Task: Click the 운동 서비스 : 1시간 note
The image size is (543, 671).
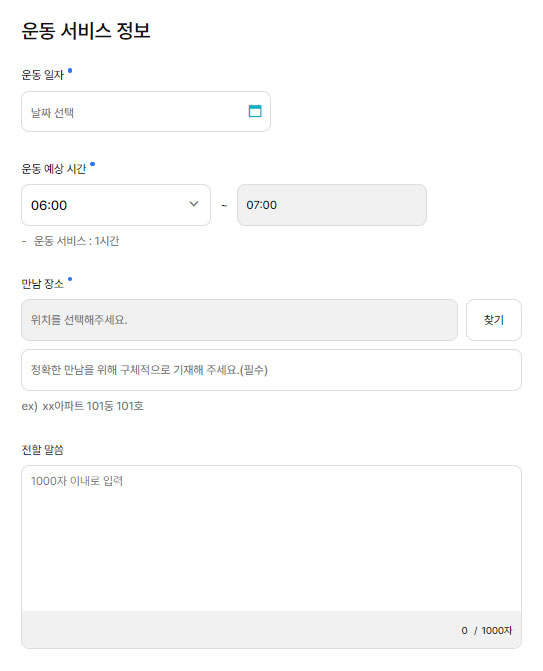Action: [76, 241]
